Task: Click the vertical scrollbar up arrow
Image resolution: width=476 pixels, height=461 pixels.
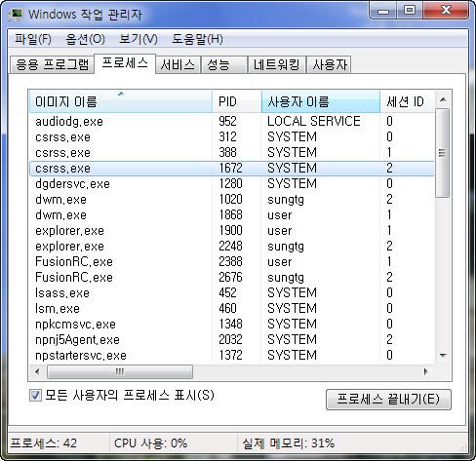Action: tap(443, 99)
